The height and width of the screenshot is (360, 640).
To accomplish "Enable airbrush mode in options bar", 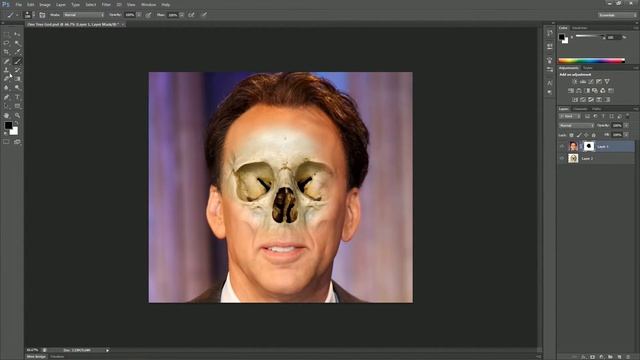I will click(x=191, y=15).
